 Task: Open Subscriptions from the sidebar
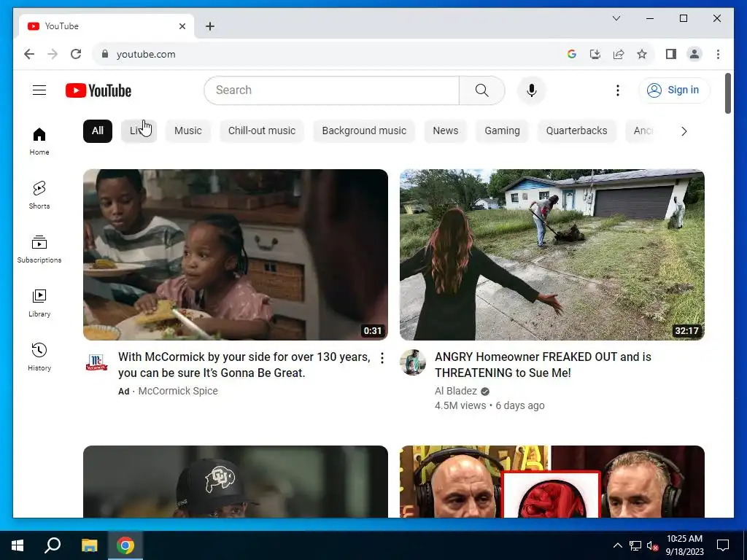tap(39, 249)
